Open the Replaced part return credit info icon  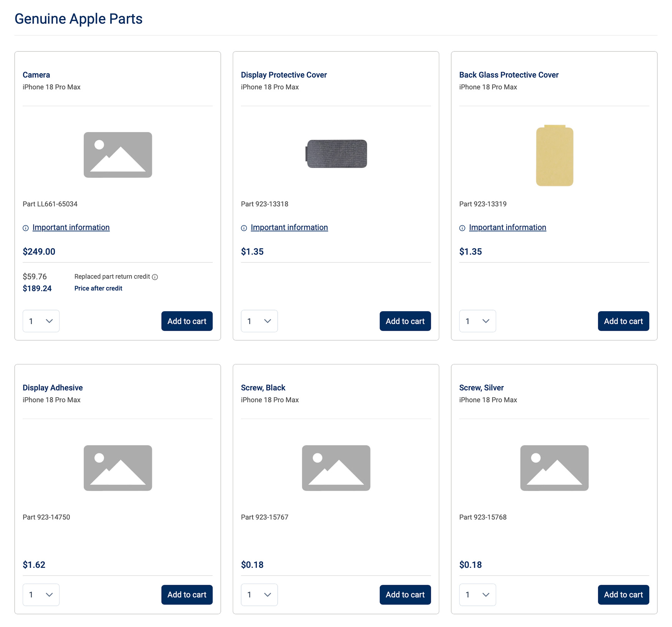tap(155, 277)
